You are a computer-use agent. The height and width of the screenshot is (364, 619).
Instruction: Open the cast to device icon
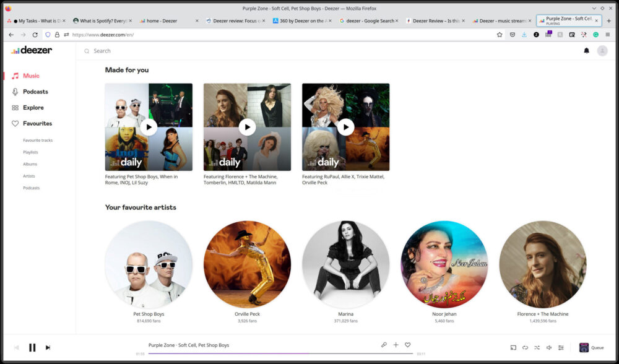click(513, 348)
